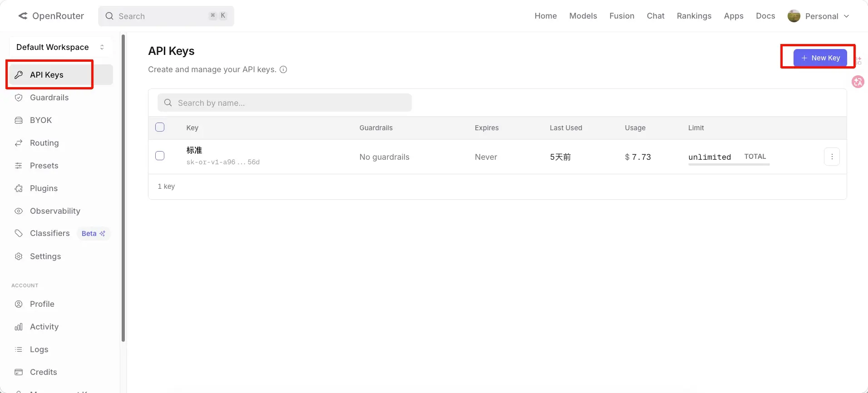
Task: Click the Guardrails column header
Action: coord(376,128)
